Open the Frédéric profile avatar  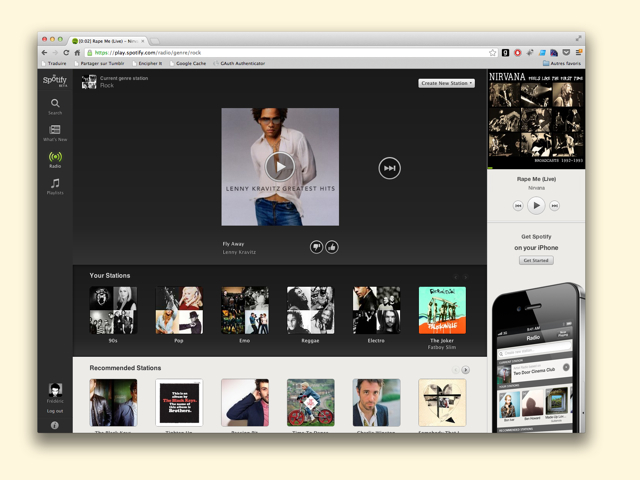[x=55, y=390]
